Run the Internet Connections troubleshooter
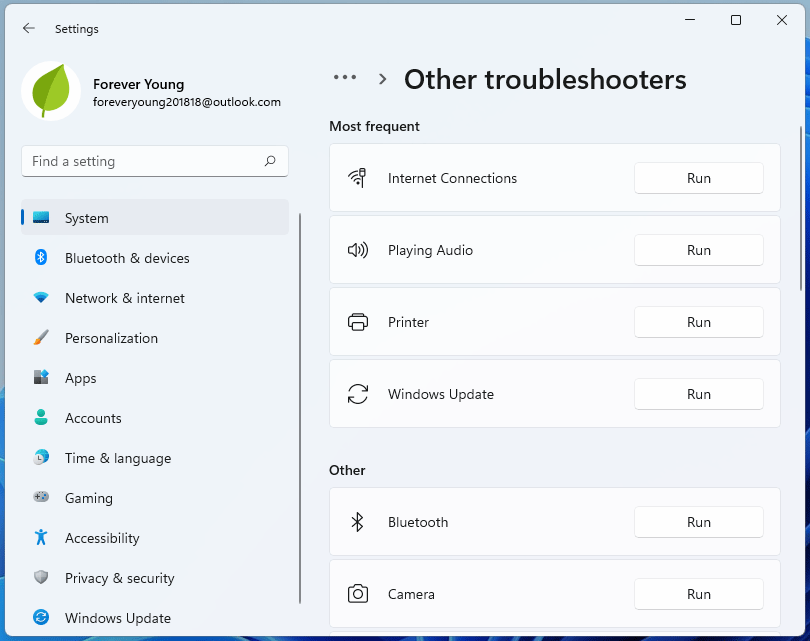810x641 pixels. point(698,178)
